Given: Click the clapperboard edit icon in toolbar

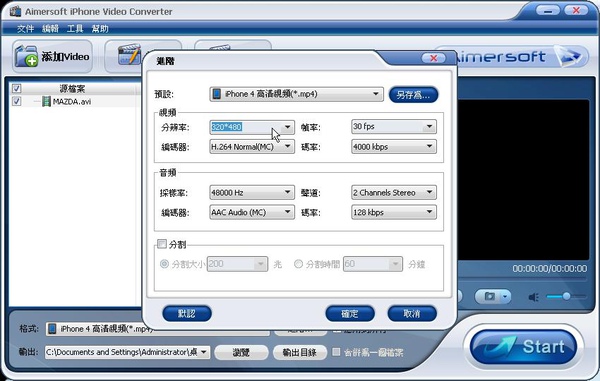Looking at the screenshot, I should (129, 54).
